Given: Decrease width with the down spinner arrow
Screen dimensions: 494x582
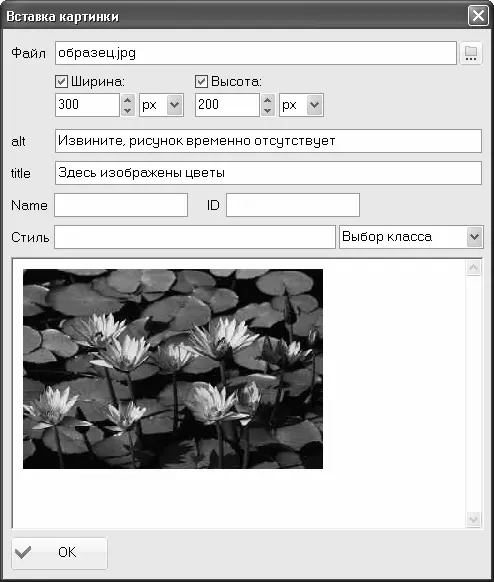Looking at the screenshot, I should tap(128, 111).
